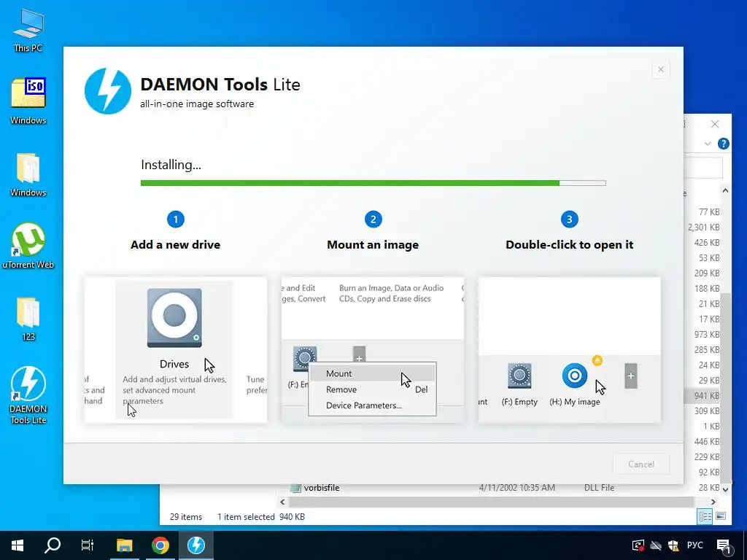Choose Device Parameters in the context menu
Screen dimensions: 747x560
click(x=372, y=405)
